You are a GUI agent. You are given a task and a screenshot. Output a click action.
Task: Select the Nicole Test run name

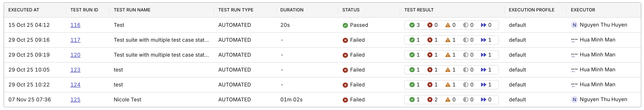127,100
